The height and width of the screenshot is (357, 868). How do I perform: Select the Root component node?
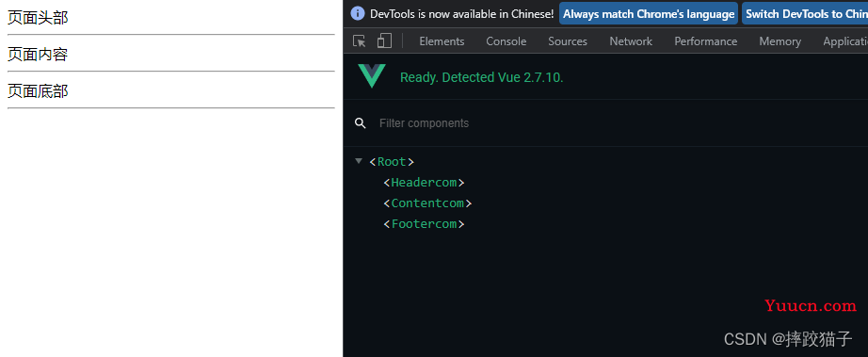pos(392,162)
